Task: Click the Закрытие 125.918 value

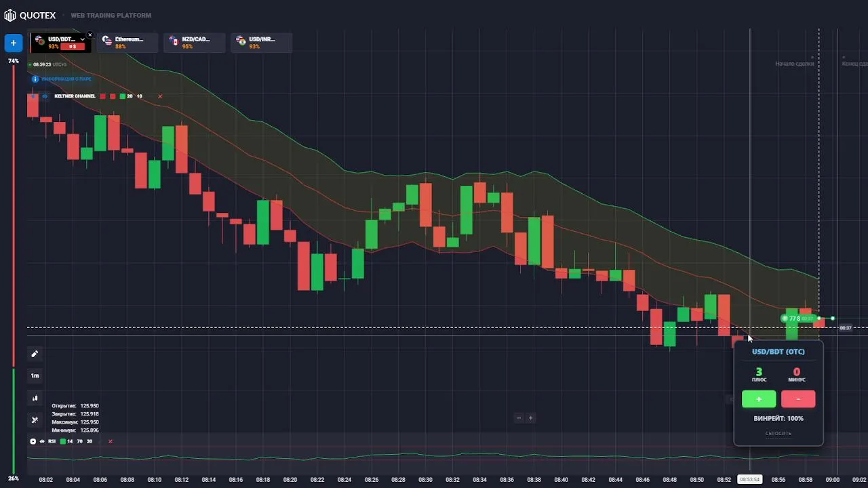Action: pyautogui.click(x=90, y=414)
